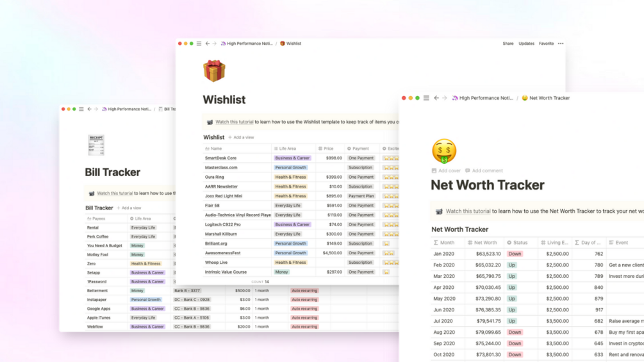Open Watch this tutorial link in Bill Tracker

click(115, 193)
